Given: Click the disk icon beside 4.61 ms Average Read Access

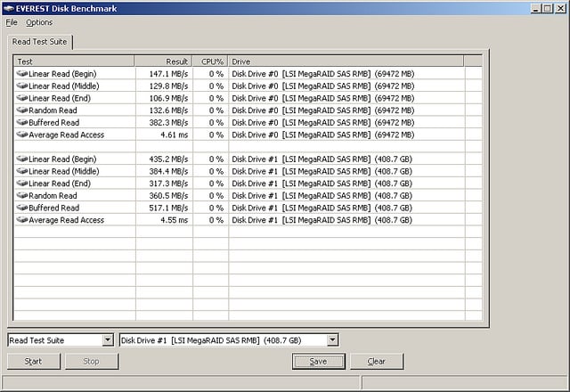Looking at the screenshot, I should point(21,135).
